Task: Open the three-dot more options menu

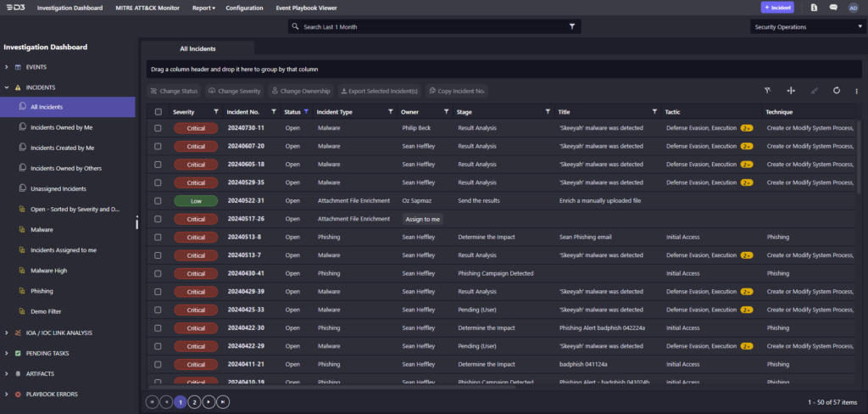Action: click(856, 91)
